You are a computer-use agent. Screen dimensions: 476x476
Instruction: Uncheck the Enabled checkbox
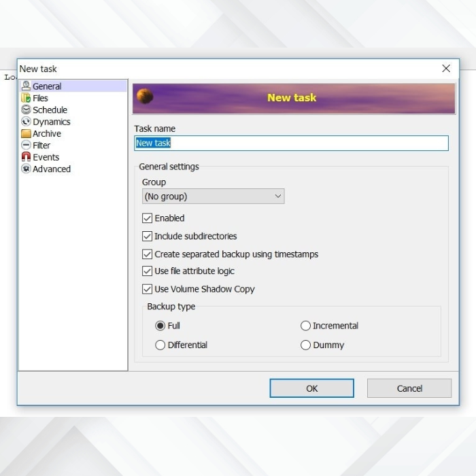pos(148,218)
